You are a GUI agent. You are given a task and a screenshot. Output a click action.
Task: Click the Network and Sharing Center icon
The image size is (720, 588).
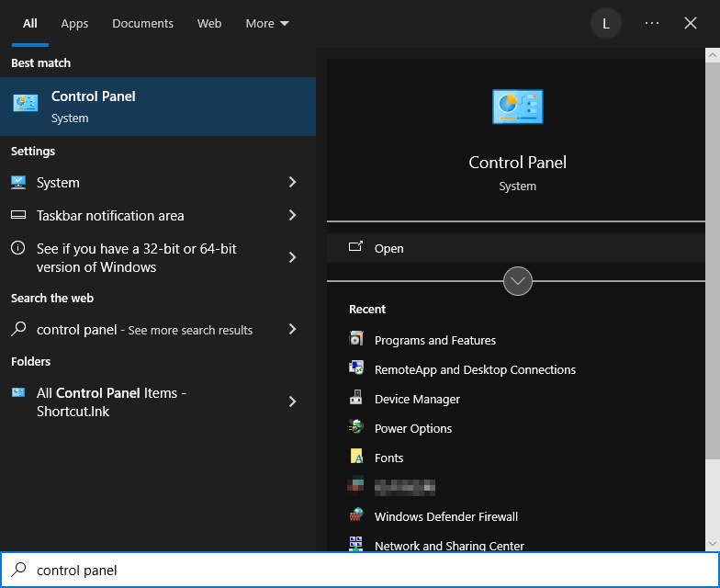click(356, 544)
